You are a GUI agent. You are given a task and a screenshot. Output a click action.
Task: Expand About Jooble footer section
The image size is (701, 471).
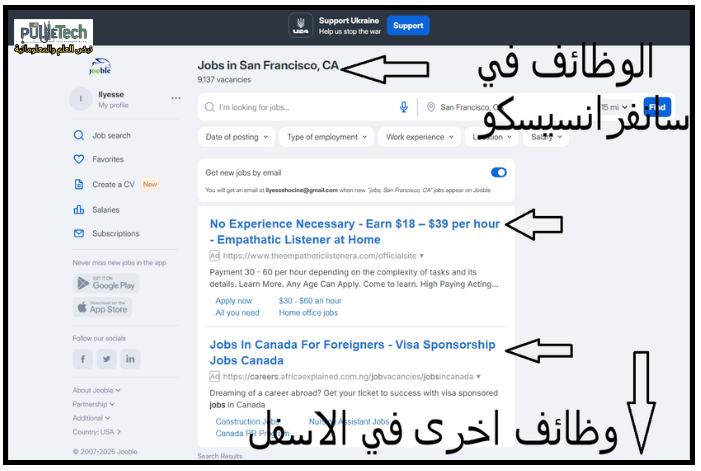(97, 390)
